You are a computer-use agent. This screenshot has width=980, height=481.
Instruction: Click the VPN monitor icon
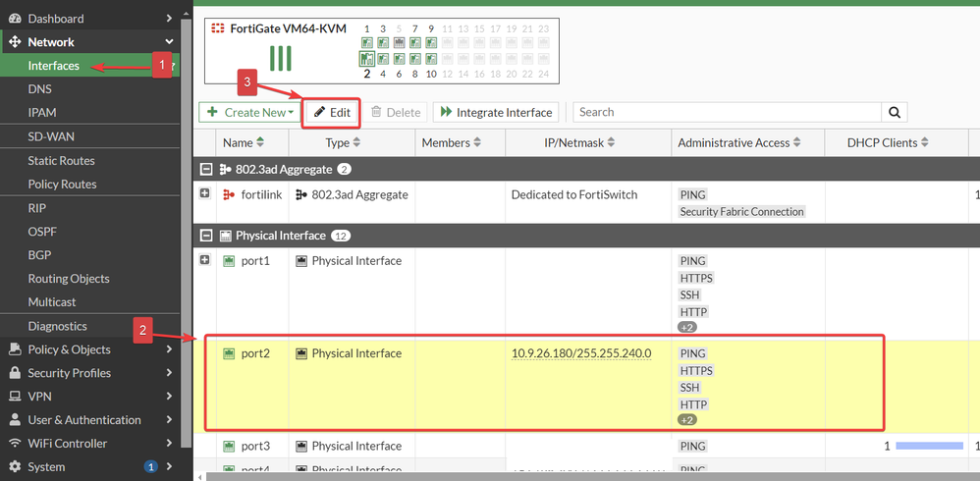[15, 397]
